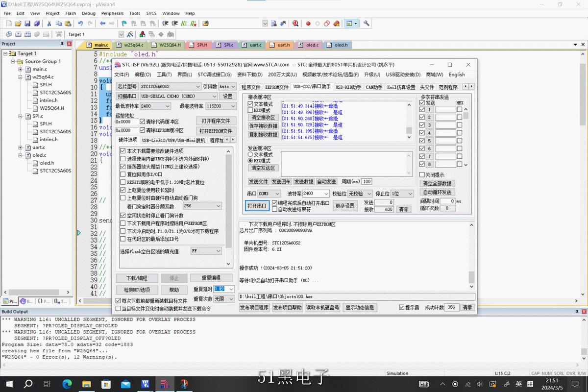Click the New file icon in Keil toolbar
Image resolution: width=588 pixels, height=392 pixels.
tap(8, 23)
